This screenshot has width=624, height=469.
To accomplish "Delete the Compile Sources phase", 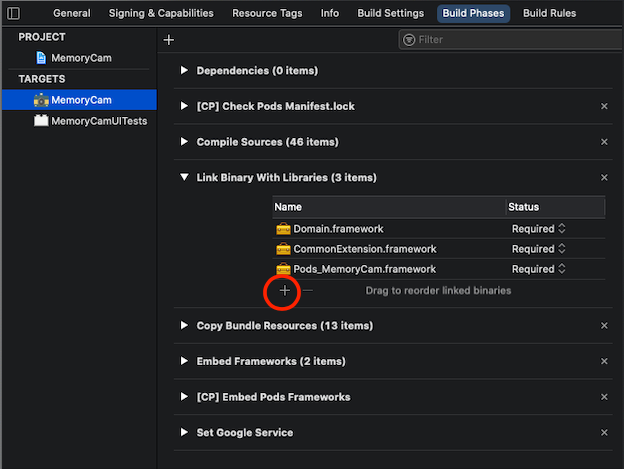I will pyautogui.click(x=604, y=142).
